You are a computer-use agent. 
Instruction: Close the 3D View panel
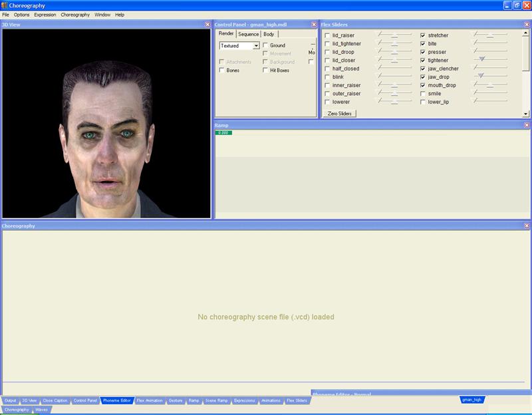207,25
